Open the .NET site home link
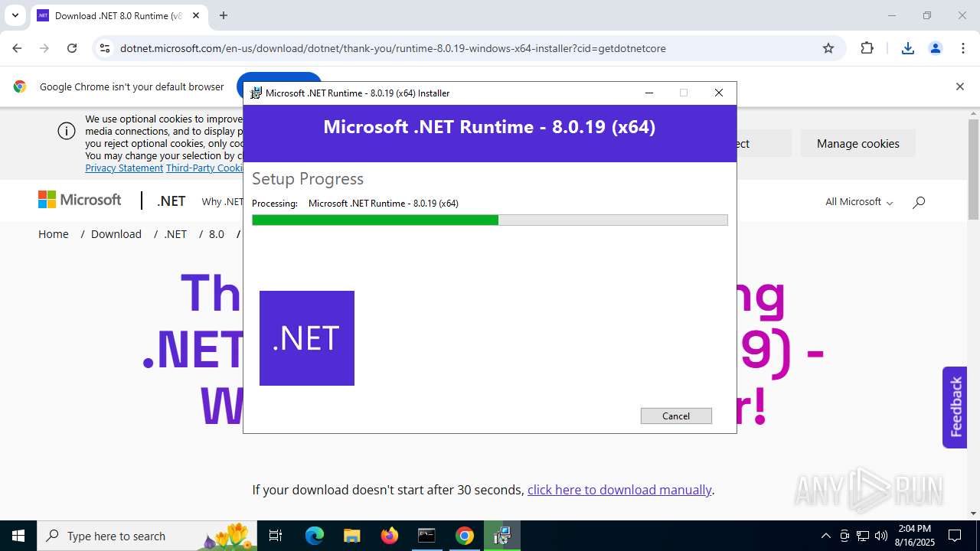Viewport: 980px width, 551px height. point(171,201)
